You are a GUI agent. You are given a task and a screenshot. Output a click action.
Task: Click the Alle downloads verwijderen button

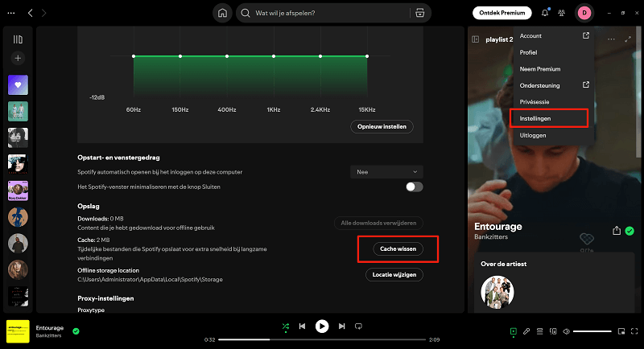pyautogui.click(x=378, y=223)
